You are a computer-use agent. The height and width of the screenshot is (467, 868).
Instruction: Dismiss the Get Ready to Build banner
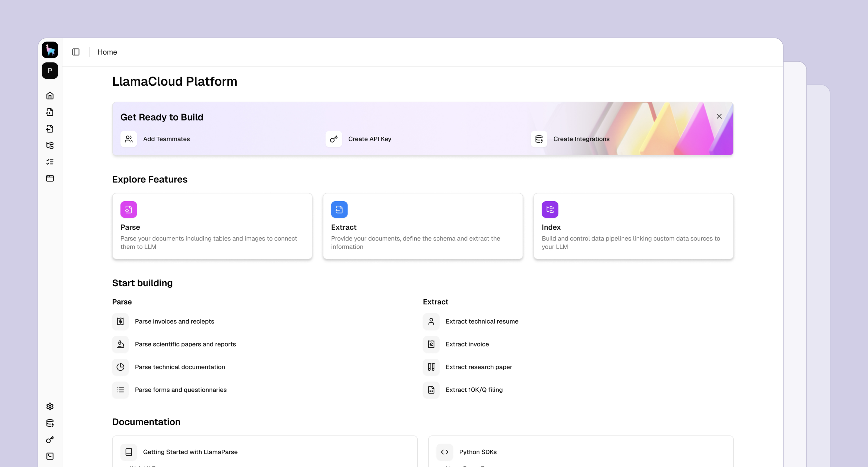[719, 116]
